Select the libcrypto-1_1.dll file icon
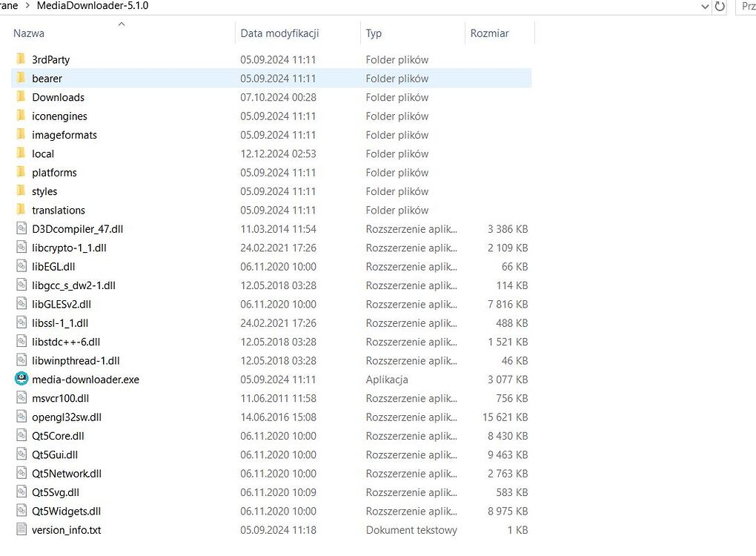Viewport: 756px width, 556px height. point(21,248)
